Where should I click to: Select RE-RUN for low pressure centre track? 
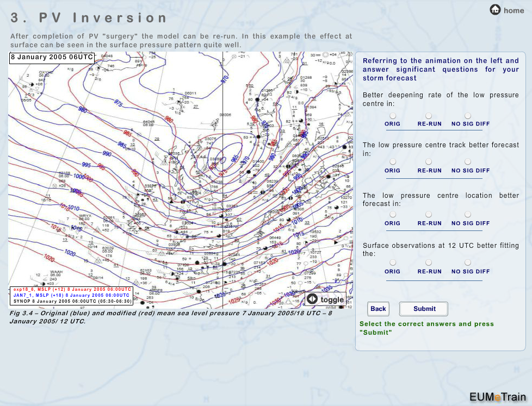(429, 162)
